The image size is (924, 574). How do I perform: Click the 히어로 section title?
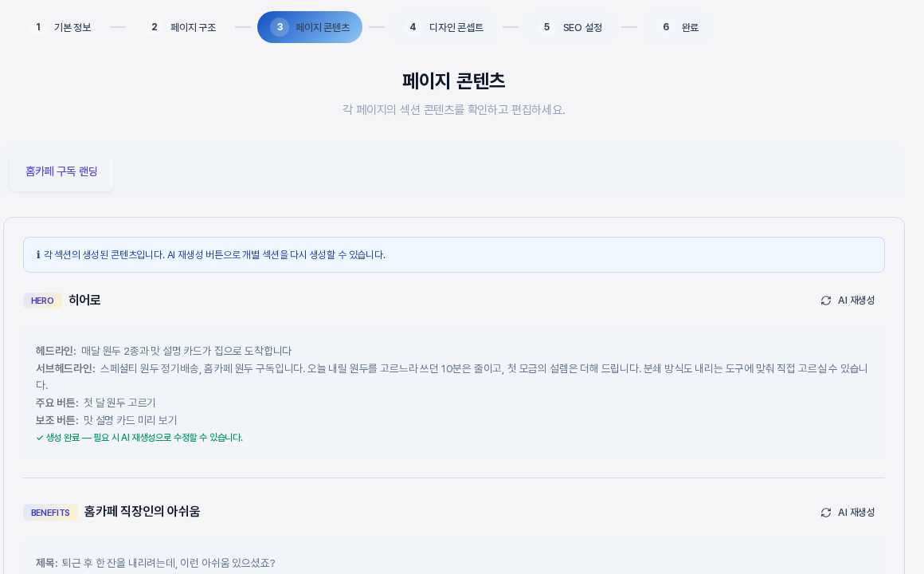pyautogui.click(x=84, y=301)
